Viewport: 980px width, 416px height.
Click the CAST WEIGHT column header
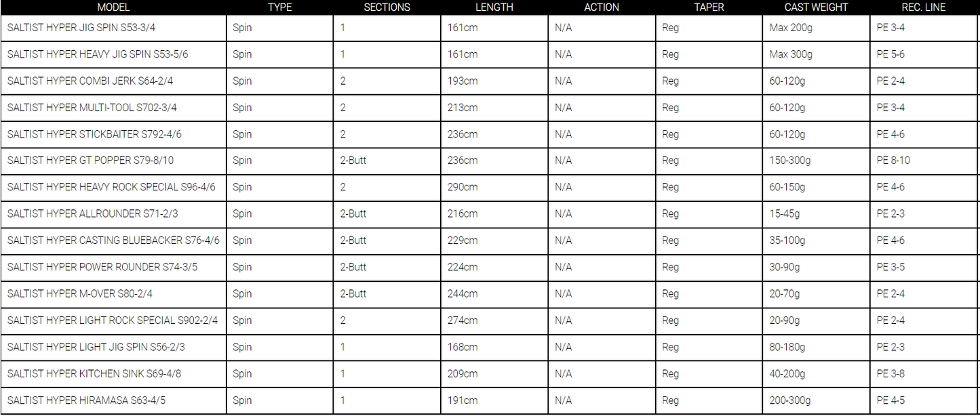click(816, 7)
